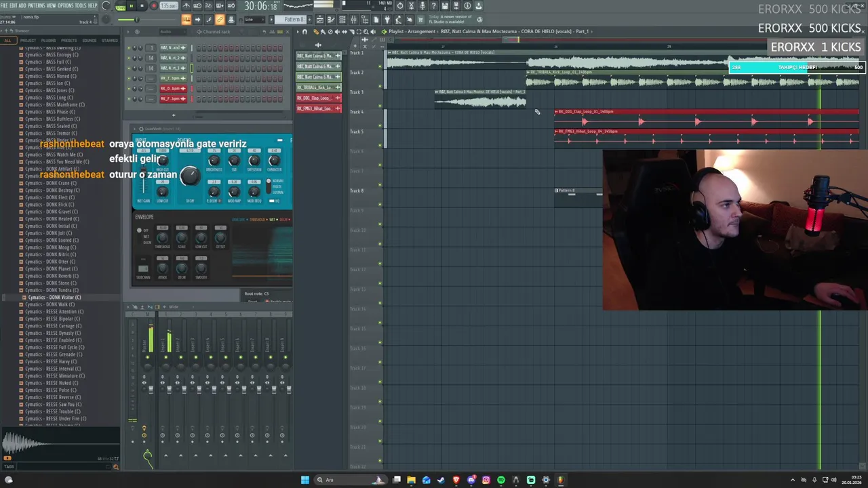Open the OPTIONS menu
The height and width of the screenshot is (488, 868).
click(66, 5)
